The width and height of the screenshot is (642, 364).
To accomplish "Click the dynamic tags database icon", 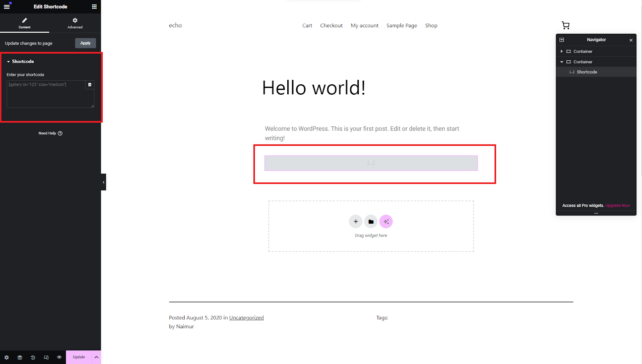I will coord(90,85).
